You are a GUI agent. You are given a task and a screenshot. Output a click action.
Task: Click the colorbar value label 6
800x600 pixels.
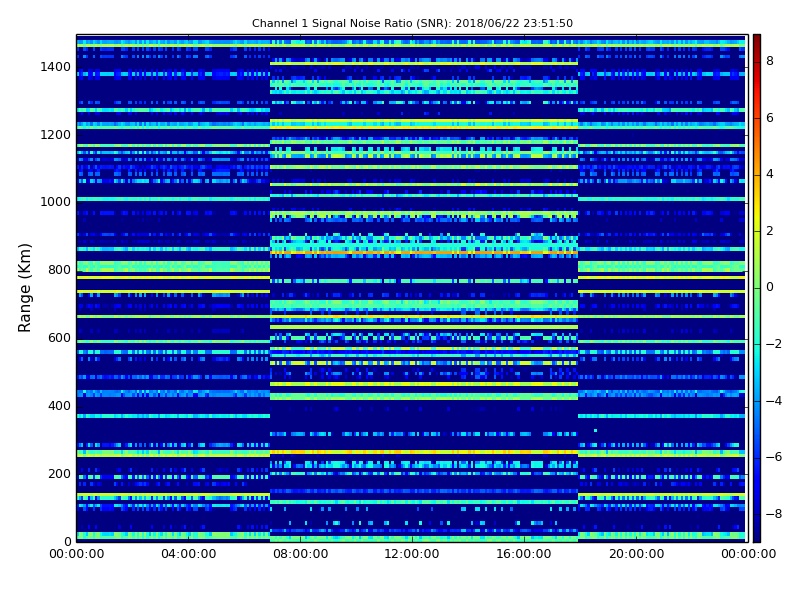pyautogui.click(x=770, y=118)
